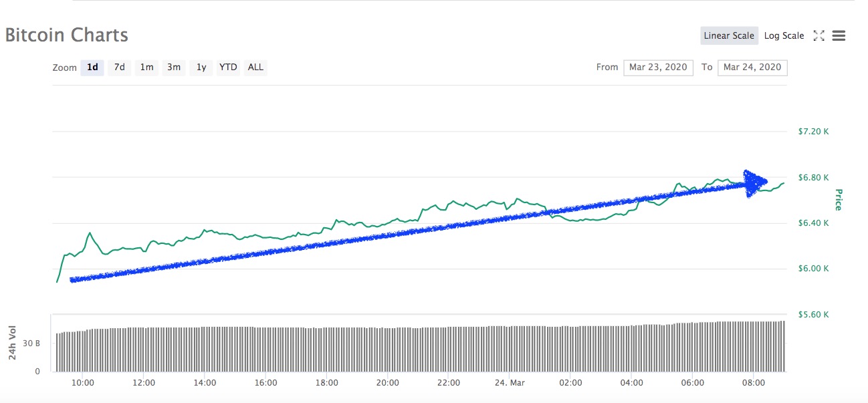Screen dimensions: 868x403
Task: Click the $7.20 K price label
Action: 813,132
